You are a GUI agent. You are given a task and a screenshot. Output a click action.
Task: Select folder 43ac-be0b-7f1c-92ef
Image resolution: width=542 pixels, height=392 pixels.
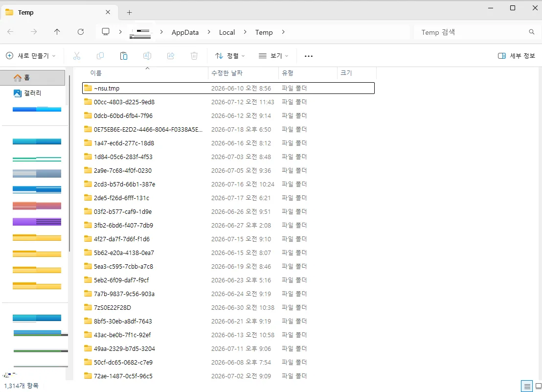pos(228,335)
